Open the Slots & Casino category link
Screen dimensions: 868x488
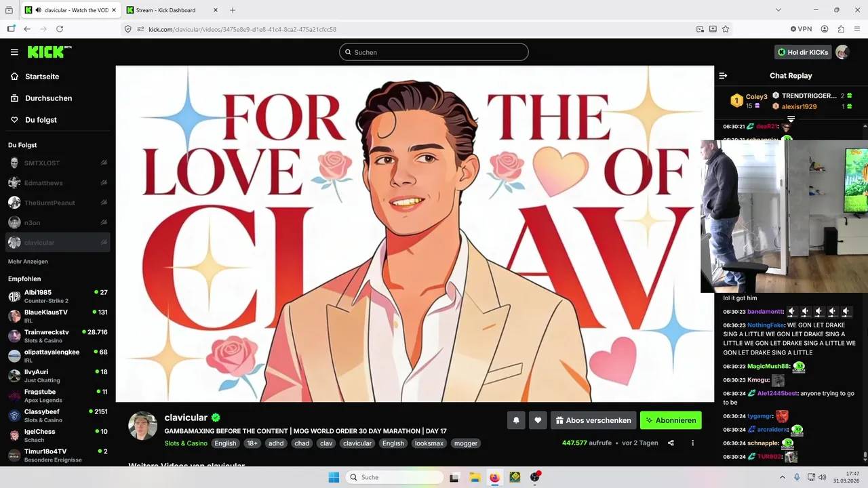pyautogui.click(x=186, y=443)
